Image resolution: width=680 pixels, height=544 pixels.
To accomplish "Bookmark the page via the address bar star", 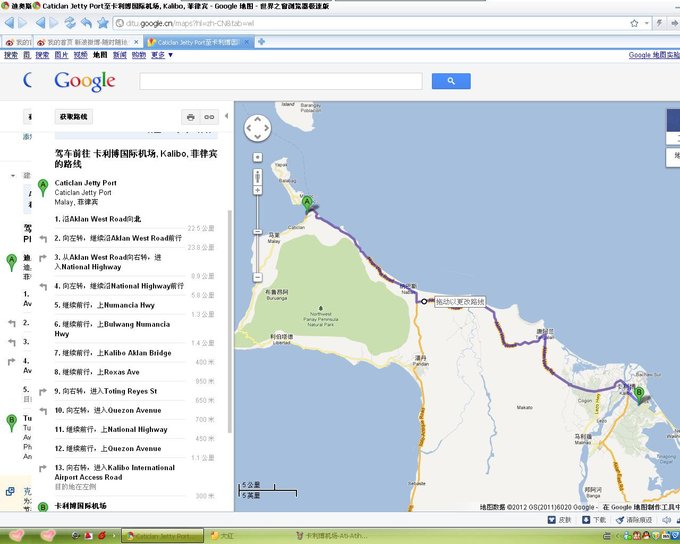I will point(634,23).
